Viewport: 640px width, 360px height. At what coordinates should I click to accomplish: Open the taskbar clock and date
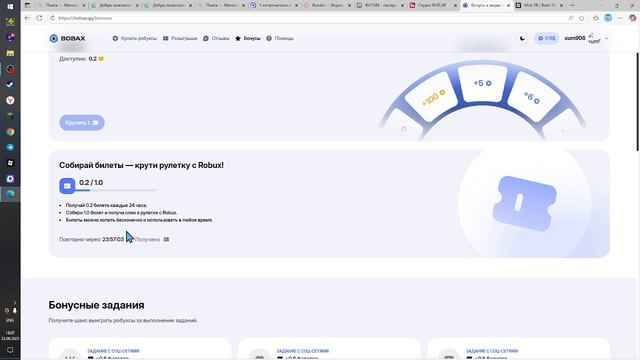pyautogui.click(x=10, y=336)
